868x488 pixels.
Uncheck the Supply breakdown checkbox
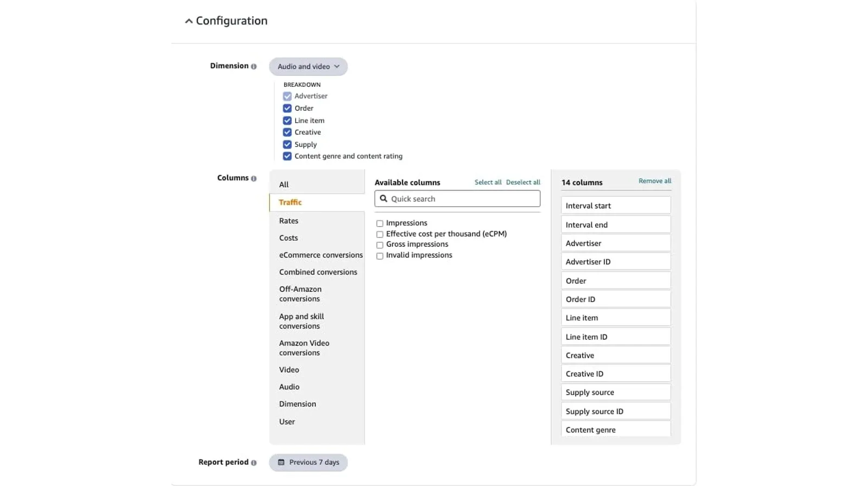click(x=287, y=144)
